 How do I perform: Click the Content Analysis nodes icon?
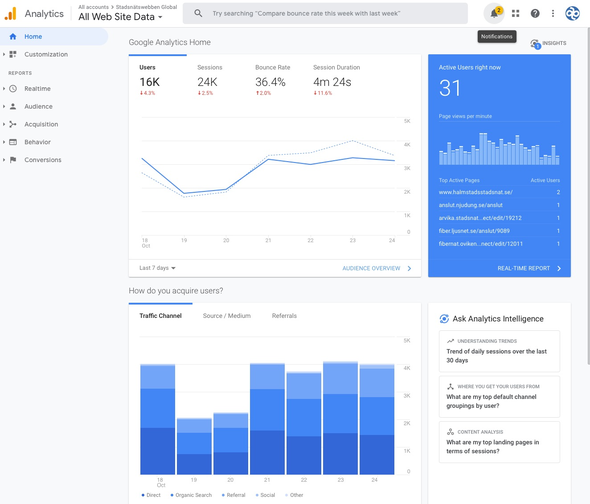[450, 432]
